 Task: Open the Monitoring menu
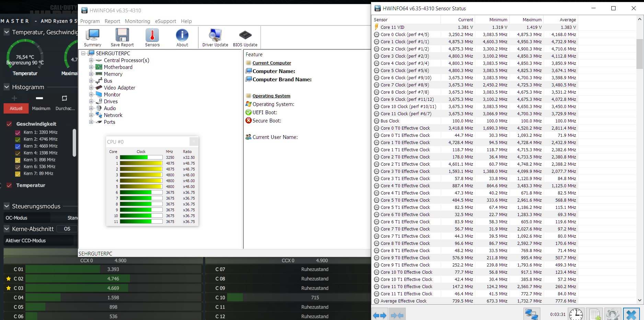coord(137,21)
